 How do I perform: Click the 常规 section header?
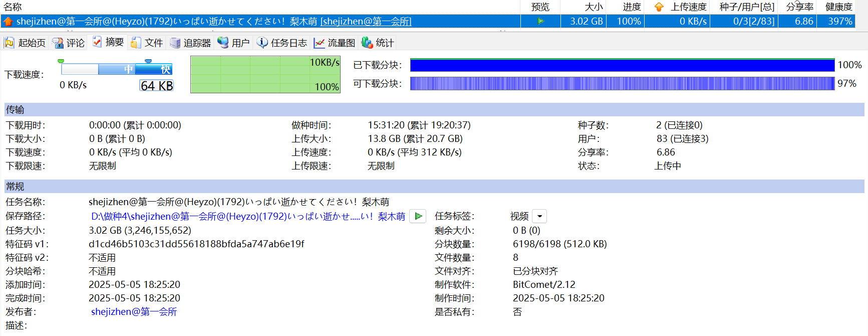(x=434, y=186)
